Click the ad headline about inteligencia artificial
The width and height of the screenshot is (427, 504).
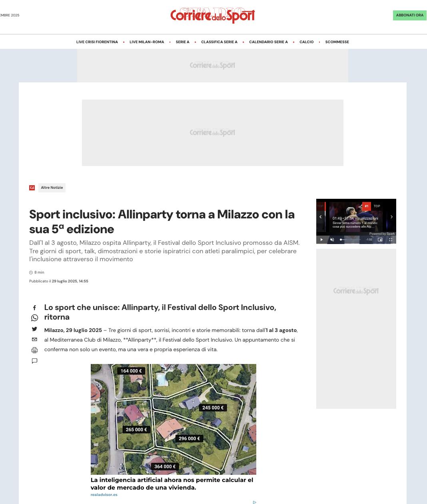coord(172,484)
